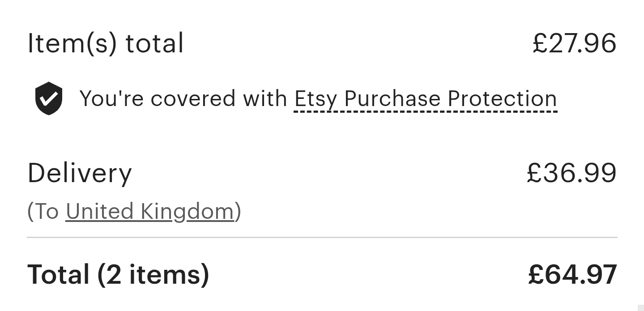Click the horizontal divider above the Total row
The image size is (644, 311).
322,237
